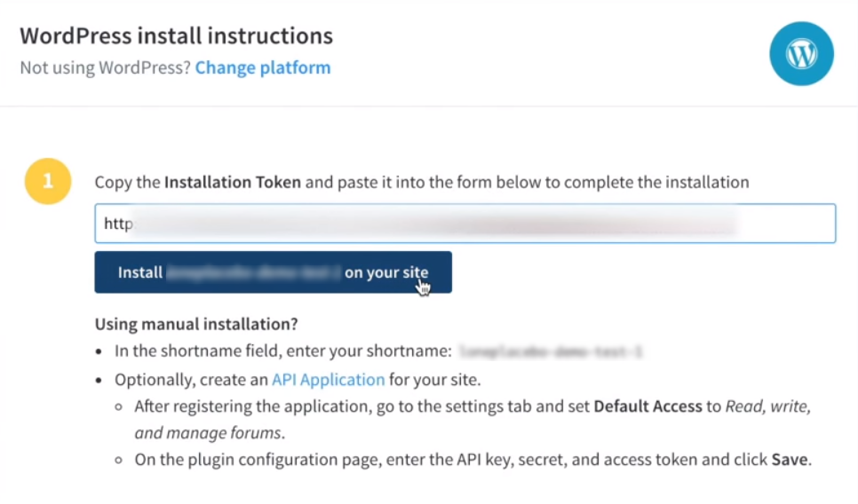Click the Using manual installation? heading
Viewport: 858px width, 504px height.
pyautogui.click(x=196, y=324)
